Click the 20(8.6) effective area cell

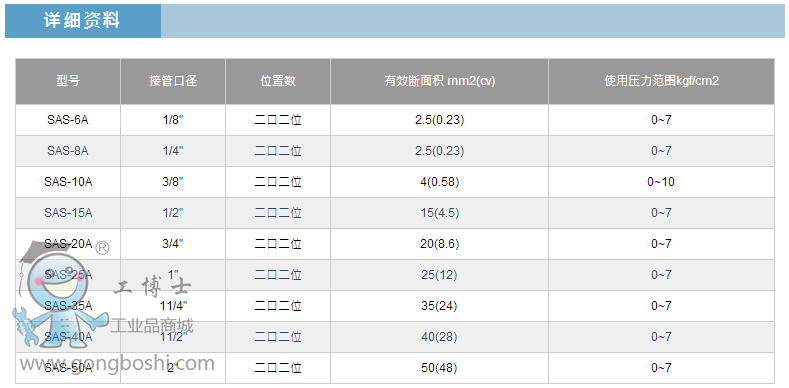(439, 244)
